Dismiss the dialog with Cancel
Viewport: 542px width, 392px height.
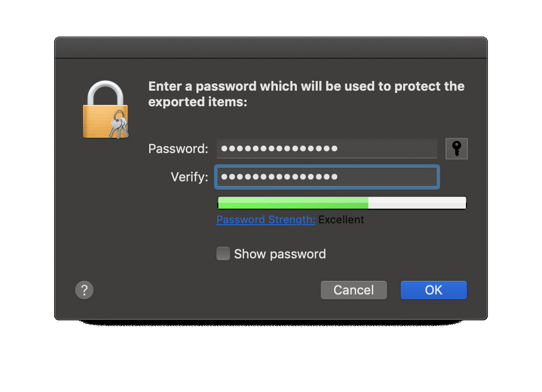[x=353, y=290]
